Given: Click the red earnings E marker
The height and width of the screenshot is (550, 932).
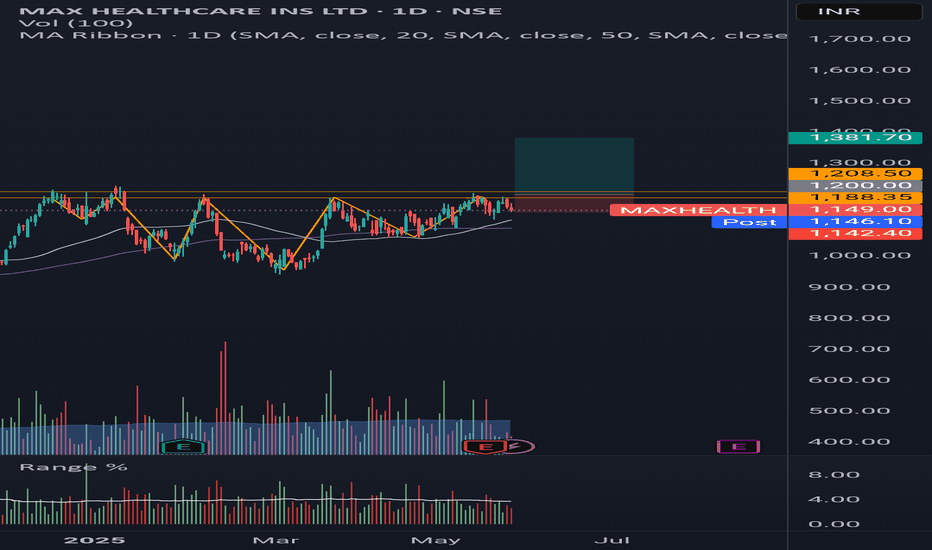Looking at the screenshot, I should (x=486, y=447).
